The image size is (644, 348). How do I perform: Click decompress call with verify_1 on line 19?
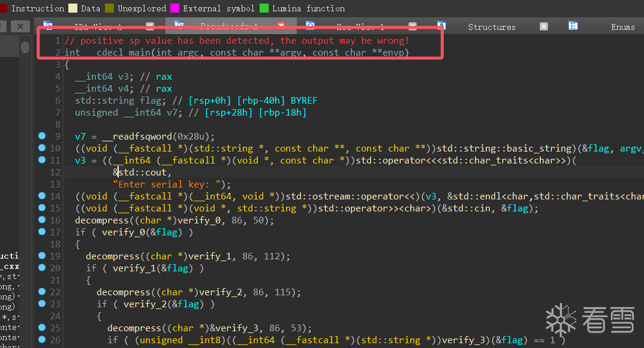[188, 256]
